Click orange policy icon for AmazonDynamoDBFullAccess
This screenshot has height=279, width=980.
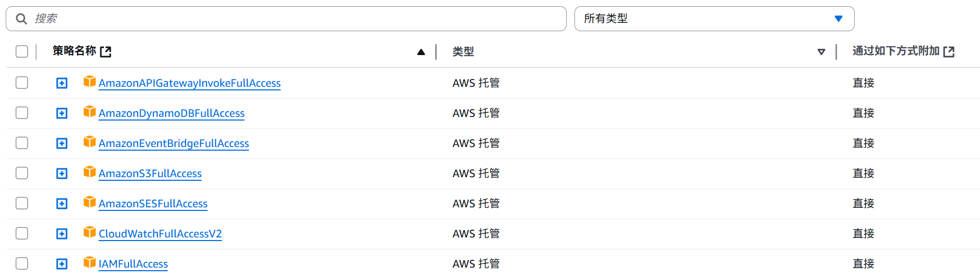89,112
